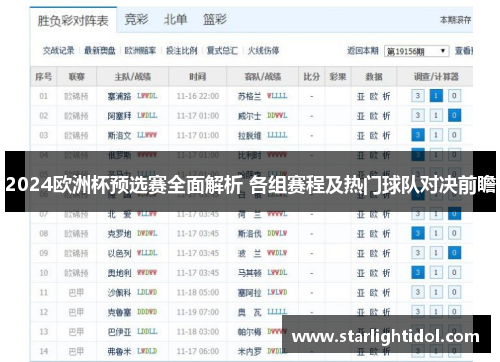This screenshot has width=500, height=362.
Task: Toggle option 3 for match 08
Action: pyautogui.click(x=418, y=233)
